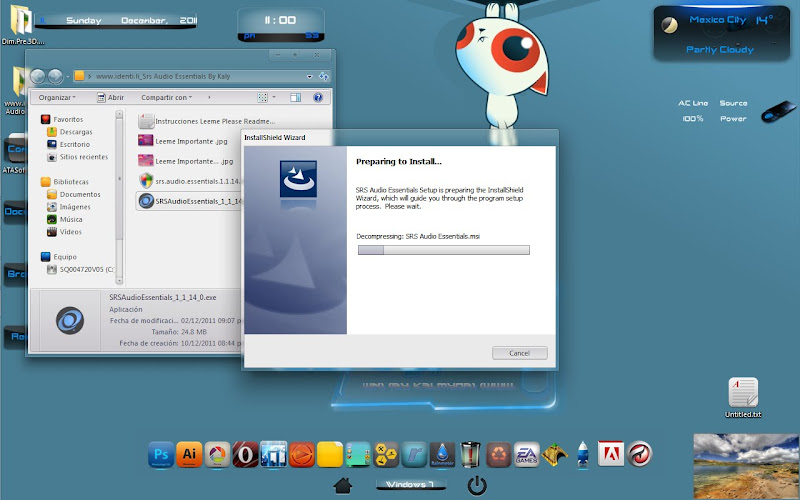This screenshot has height=500, width=800.
Task: Open the yellow folder dock icon
Action: pos(330,454)
